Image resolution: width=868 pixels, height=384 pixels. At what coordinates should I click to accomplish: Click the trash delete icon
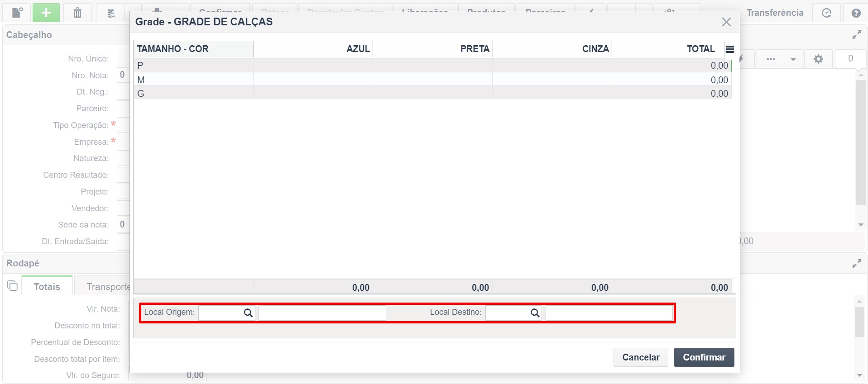77,13
